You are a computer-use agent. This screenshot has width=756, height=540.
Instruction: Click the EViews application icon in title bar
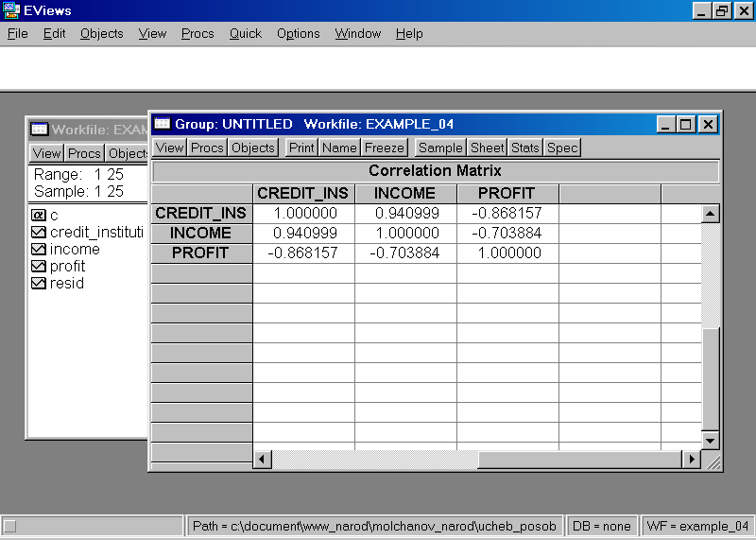pos(10,10)
